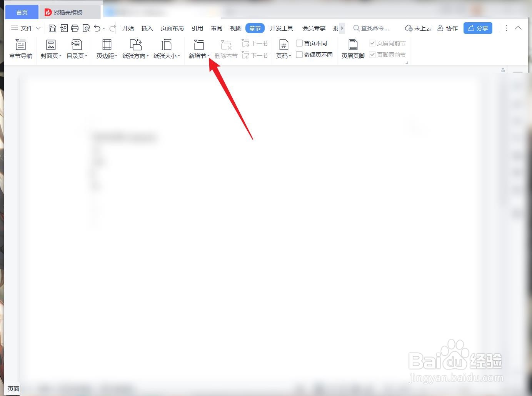Switch to the 会员专享 ribbon tab
Viewport: 532px width, 396px height.
pyautogui.click(x=314, y=28)
